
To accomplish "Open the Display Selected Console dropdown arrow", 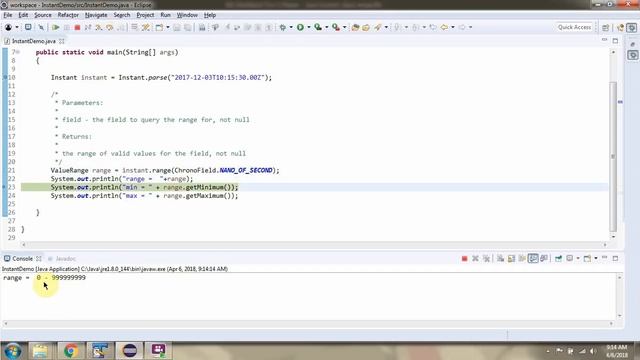I will pos(578,258).
